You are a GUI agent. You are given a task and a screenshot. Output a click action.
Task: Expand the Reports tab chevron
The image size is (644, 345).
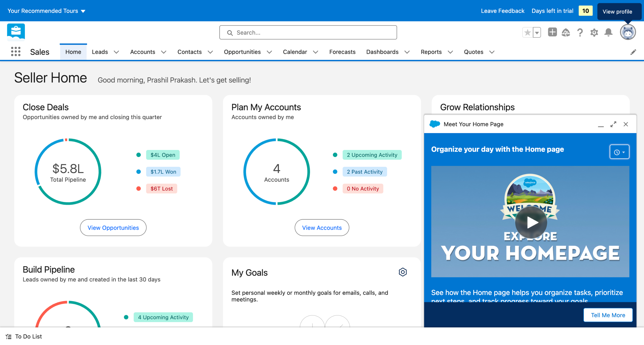450,52
